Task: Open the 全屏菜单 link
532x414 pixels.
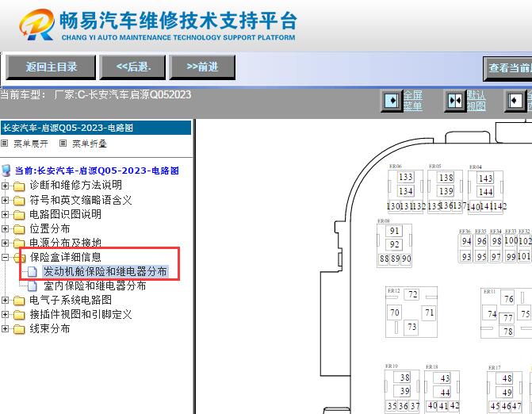Action: tap(412, 101)
